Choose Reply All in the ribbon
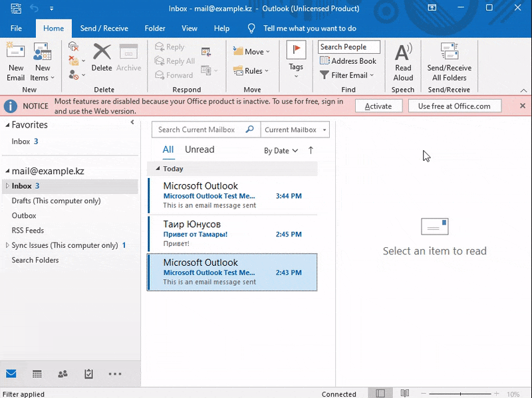The width and height of the screenshot is (532, 398). (x=175, y=61)
